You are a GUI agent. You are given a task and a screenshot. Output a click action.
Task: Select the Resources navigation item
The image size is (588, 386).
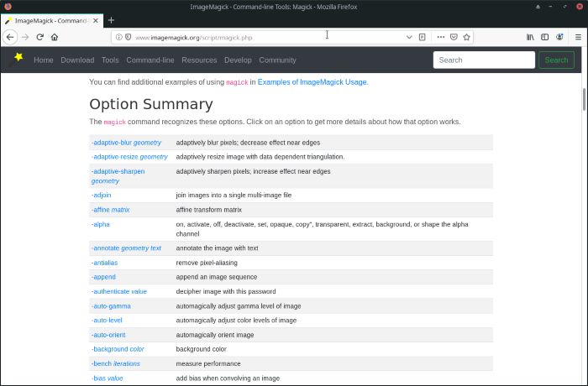point(199,60)
